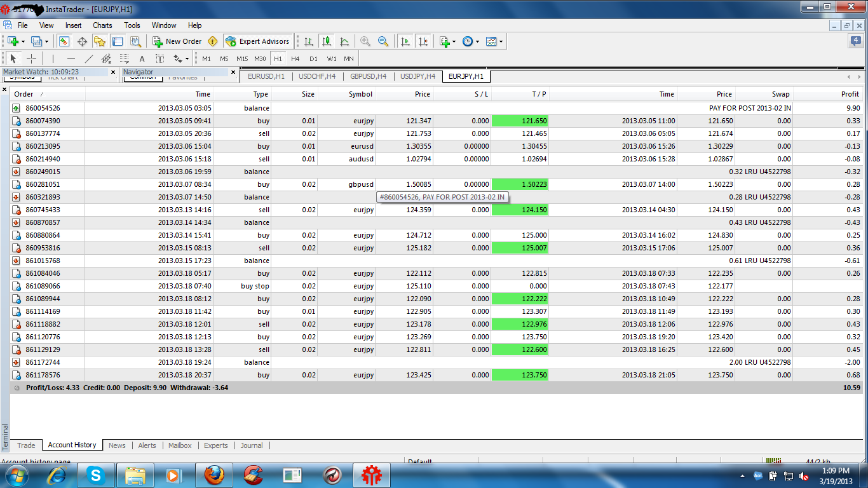
Task: Expand the periodicity clock dropdown
Action: pos(477,41)
